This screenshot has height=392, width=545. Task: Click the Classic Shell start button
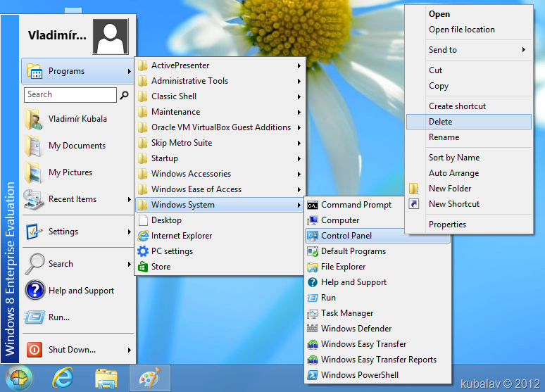pyautogui.click(x=19, y=379)
